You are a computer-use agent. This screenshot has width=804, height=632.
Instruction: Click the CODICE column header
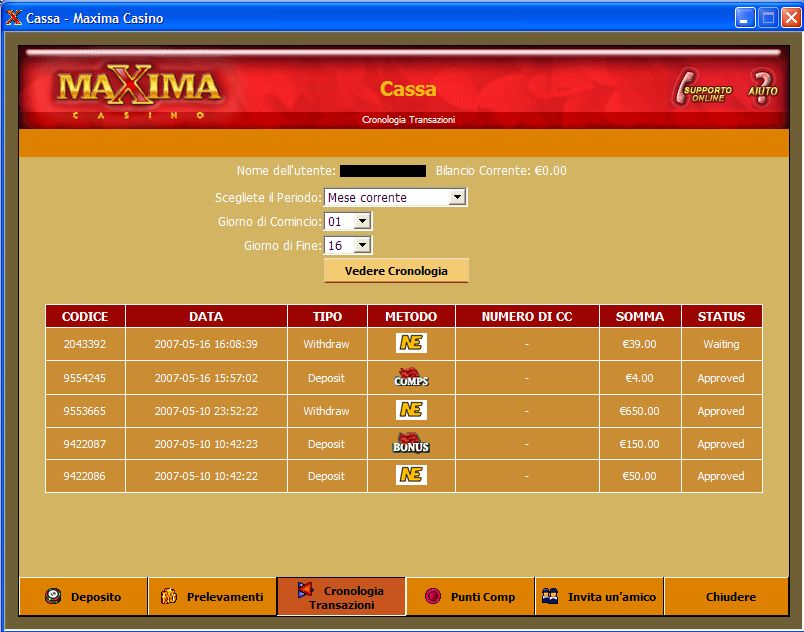coord(85,316)
